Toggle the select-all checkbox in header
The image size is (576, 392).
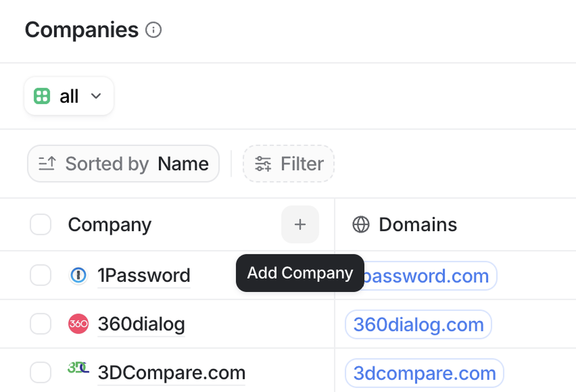click(x=41, y=224)
